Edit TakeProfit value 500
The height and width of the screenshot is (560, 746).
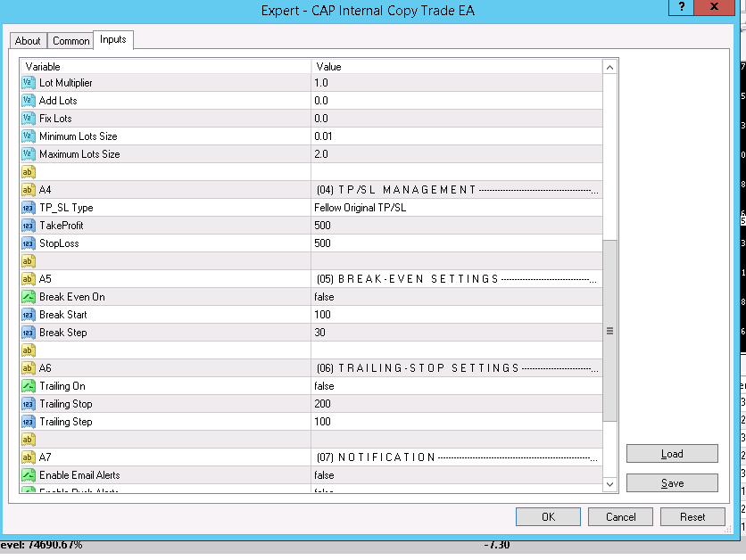point(457,226)
